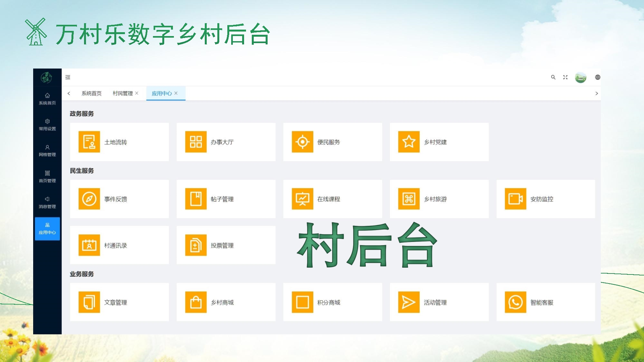Open 首页管理 in the sidebar

point(47,177)
